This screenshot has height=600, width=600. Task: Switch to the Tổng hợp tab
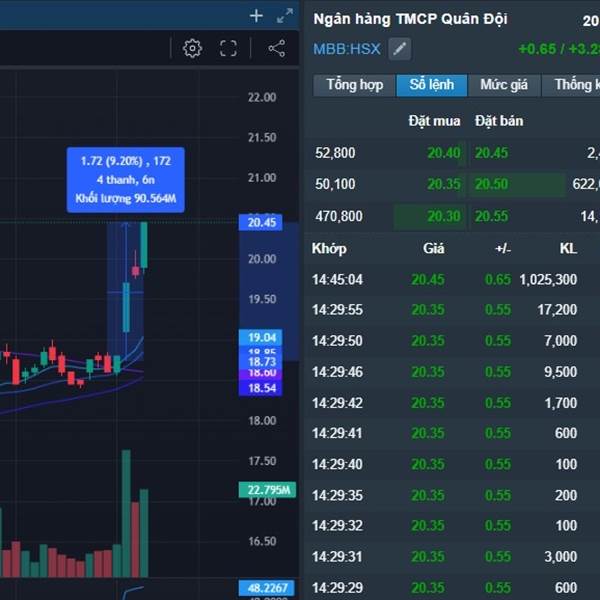(354, 85)
